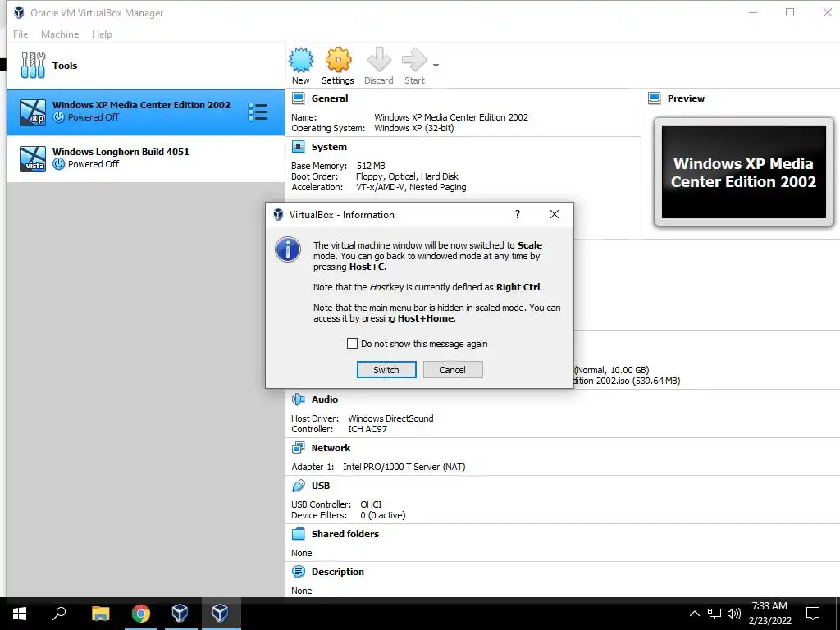Click 'Windows XP (32-bit)' operating system value
This screenshot has height=630, width=840.
tap(413, 128)
